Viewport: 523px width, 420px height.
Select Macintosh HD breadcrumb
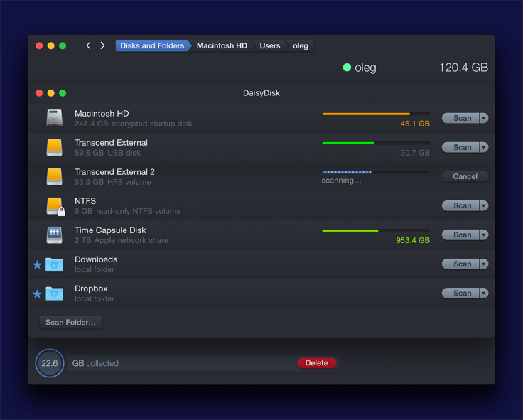tap(222, 45)
